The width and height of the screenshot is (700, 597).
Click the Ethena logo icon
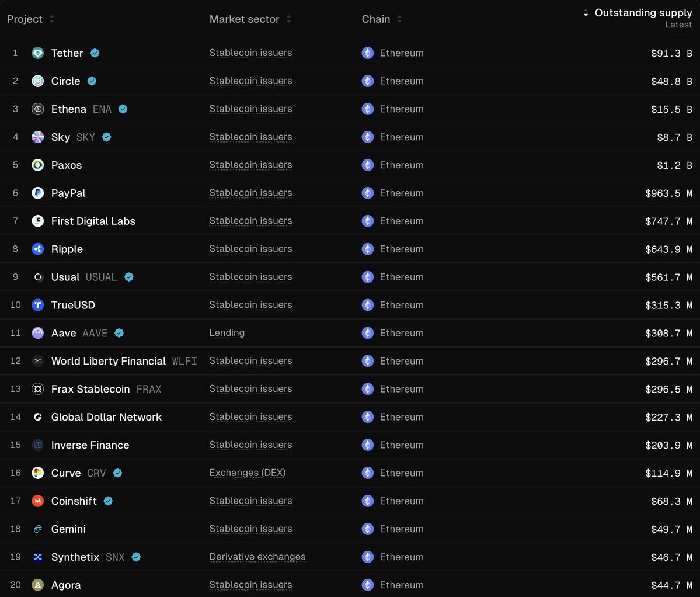[38, 109]
